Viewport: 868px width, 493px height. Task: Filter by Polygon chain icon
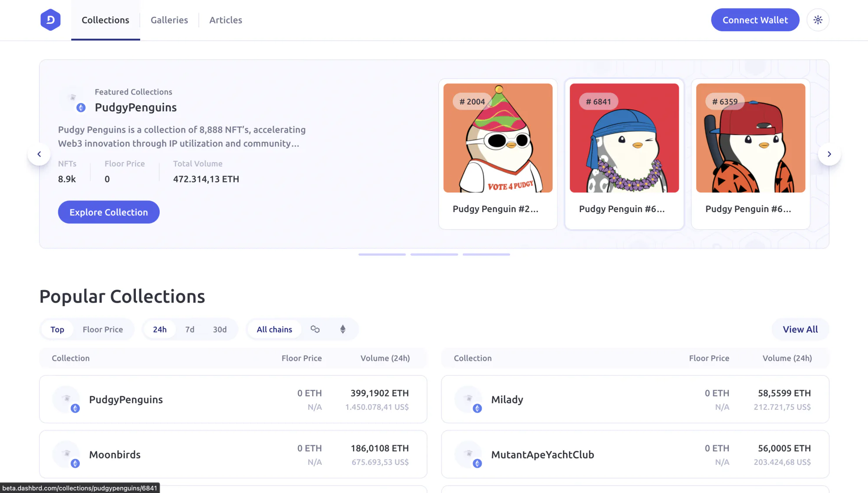[315, 330]
